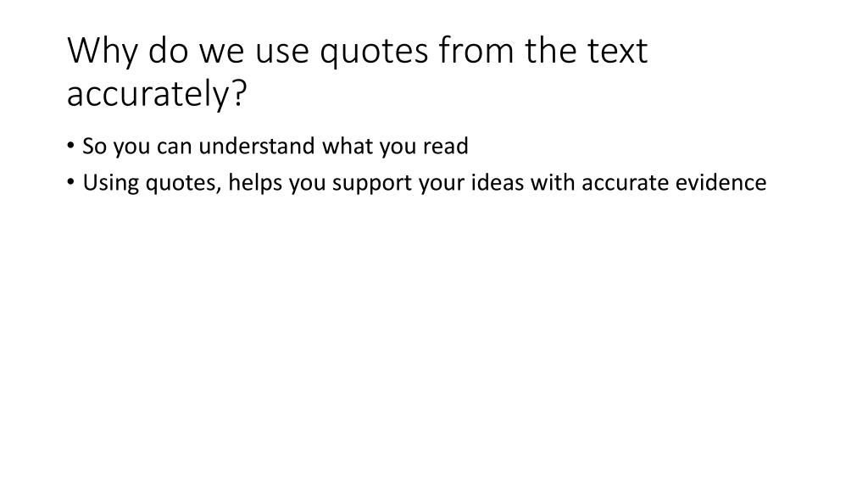Click "quotes," in the second bullet
This screenshot has height=488, width=868.
click(x=184, y=183)
